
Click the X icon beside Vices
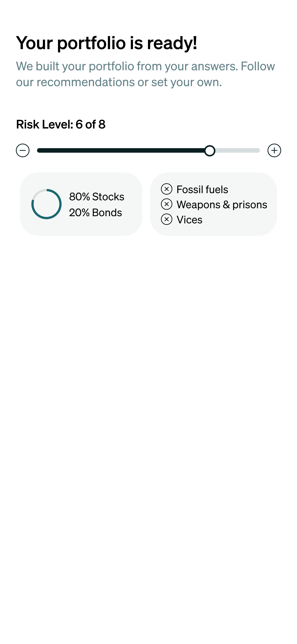tap(167, 219)
